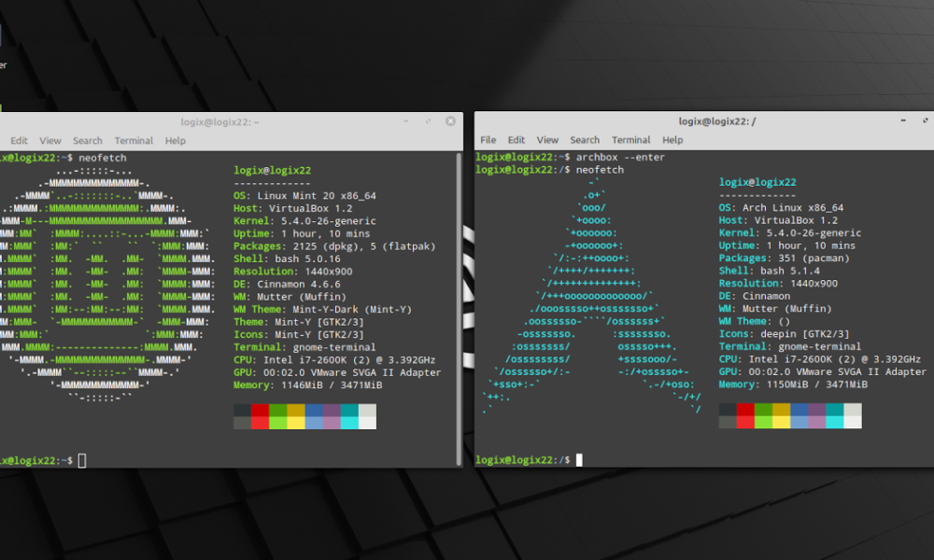Click 'WM Theme: ()' in right terminal

point(754,321)
